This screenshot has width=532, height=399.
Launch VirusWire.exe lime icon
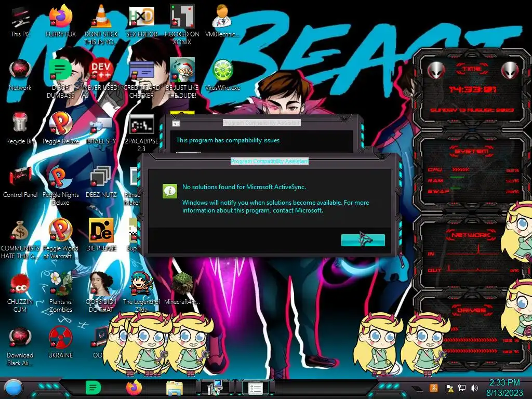222,75
